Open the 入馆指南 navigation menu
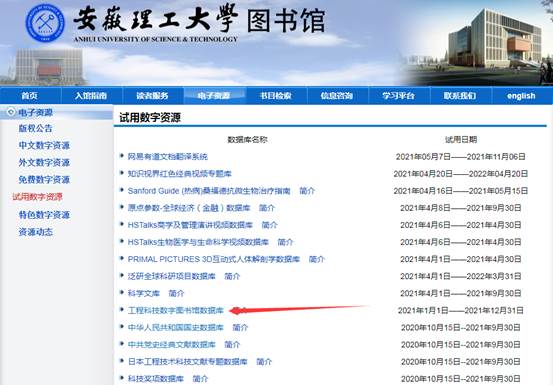Viewport: 553px width, 385px height. click(x=91, y=96)
